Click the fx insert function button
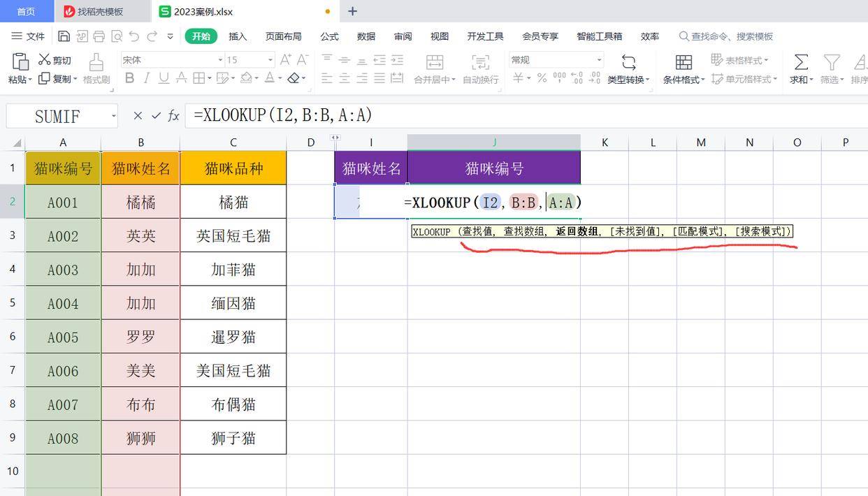Image resolution: width=868 pixels, height=496 pixels. (173, 116)
